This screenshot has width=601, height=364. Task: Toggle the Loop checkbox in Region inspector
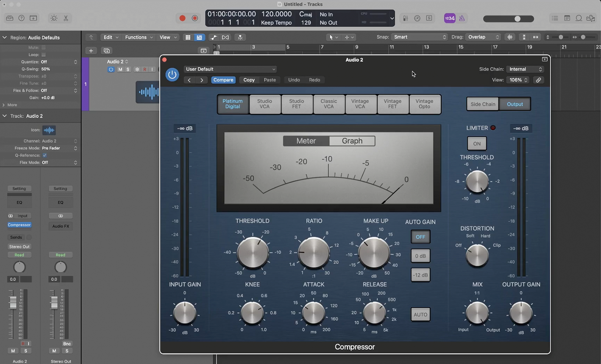pos(44,55)
